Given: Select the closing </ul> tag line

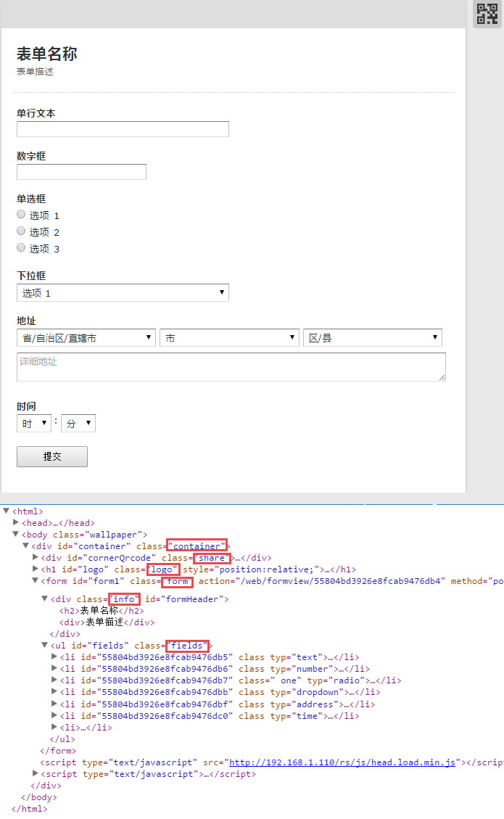Looking at the screenshot, I should tap(62, 739).
